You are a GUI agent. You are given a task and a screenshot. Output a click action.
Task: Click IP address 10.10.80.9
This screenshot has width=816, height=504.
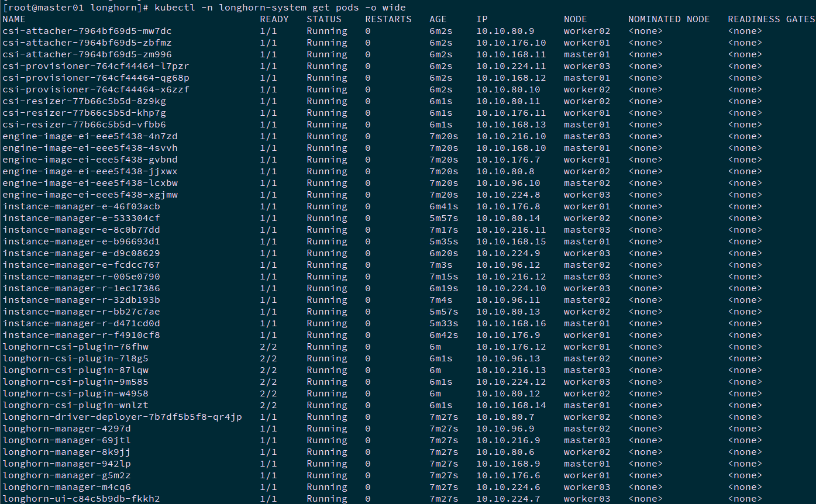(x=505, y=31)
